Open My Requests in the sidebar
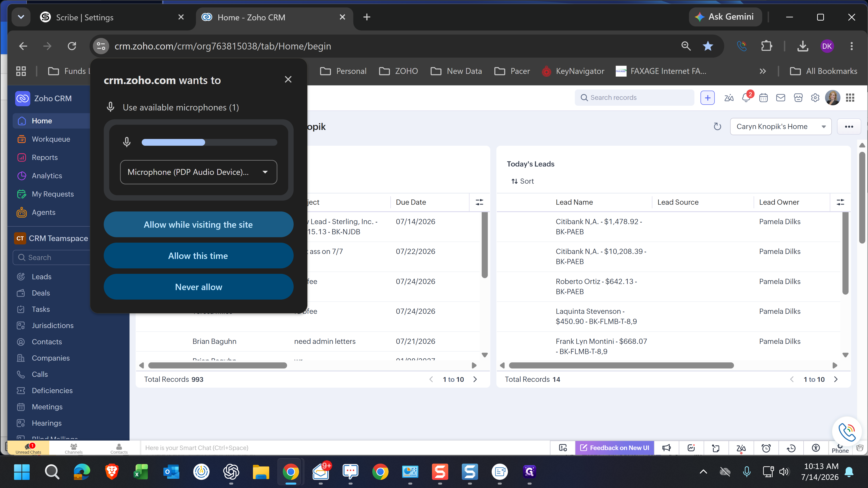 pyautogui.click(x=53, y=194)
